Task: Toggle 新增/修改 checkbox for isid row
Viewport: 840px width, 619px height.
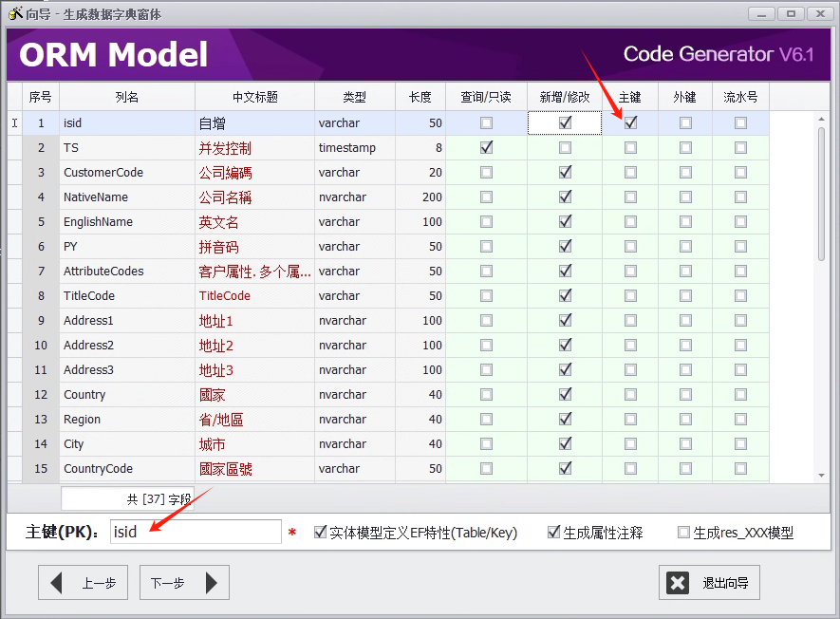Action: (565, 122)
